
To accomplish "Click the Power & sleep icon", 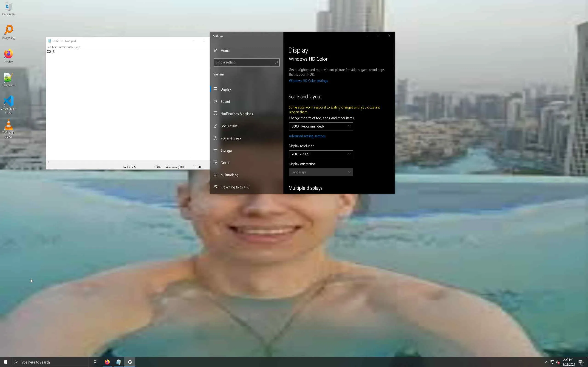I will (215, 138).
